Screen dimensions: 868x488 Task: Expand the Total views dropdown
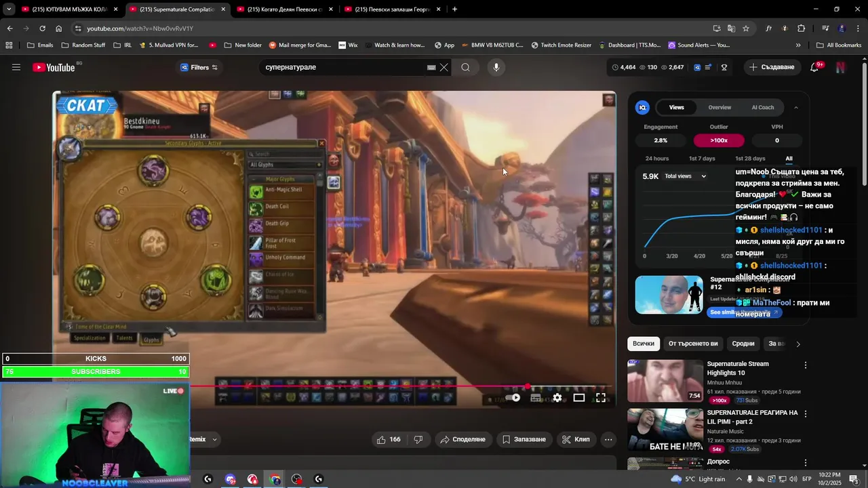[x=685, y=176]
